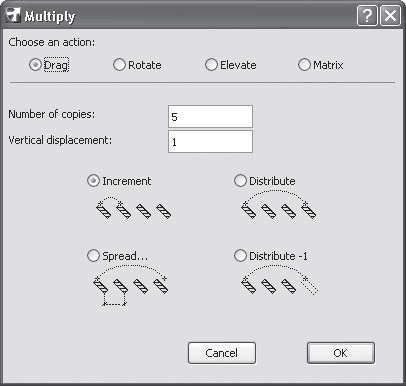Click the Multiply title bar icon
The height and width of the screenshot is (386, 406).
14,15
